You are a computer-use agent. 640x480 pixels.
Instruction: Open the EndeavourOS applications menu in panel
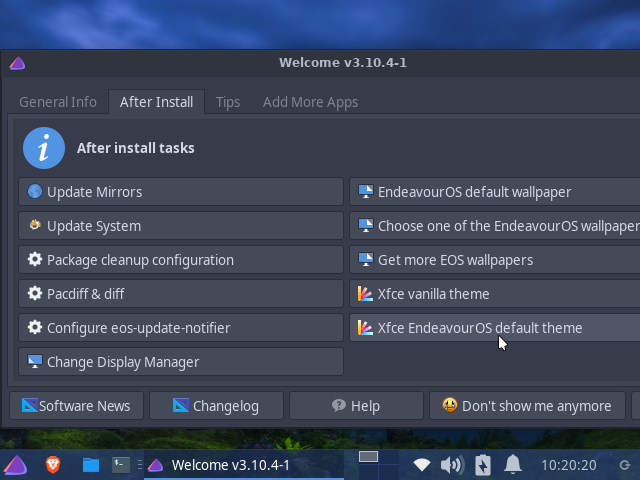click(x=15, y=465)
